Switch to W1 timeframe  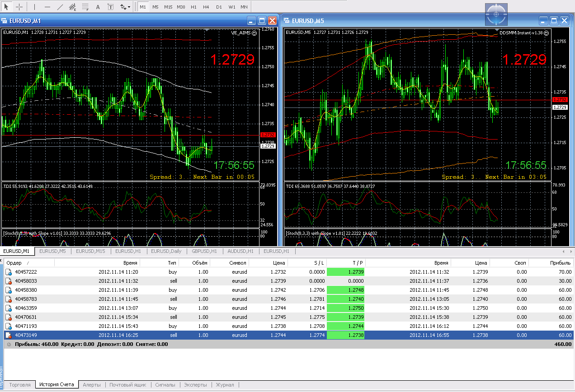tap(231, 7)
